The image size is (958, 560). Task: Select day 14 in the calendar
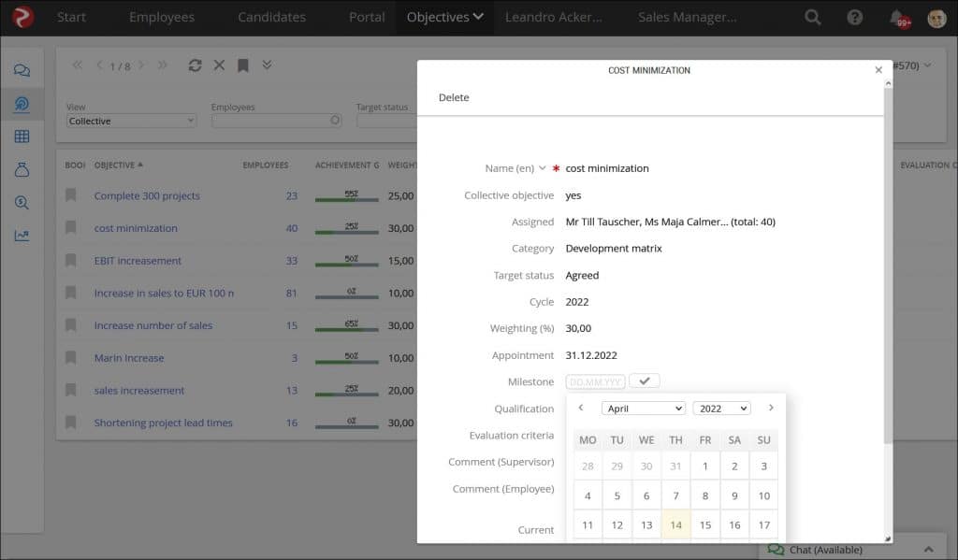click(x=675, y=525)
